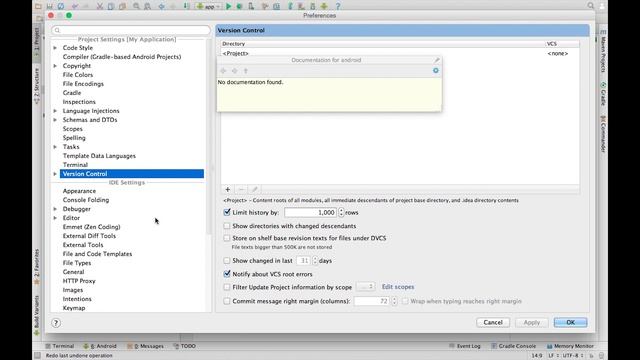Uncheck Notify about VCS root errors
Screen dimensions: 640x360
click(227, 274)
